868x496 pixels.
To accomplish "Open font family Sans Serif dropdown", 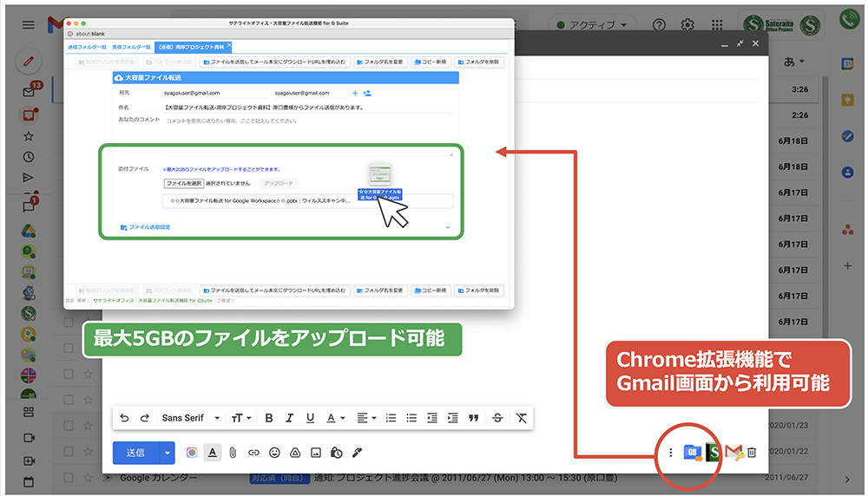I will [190, 418].
